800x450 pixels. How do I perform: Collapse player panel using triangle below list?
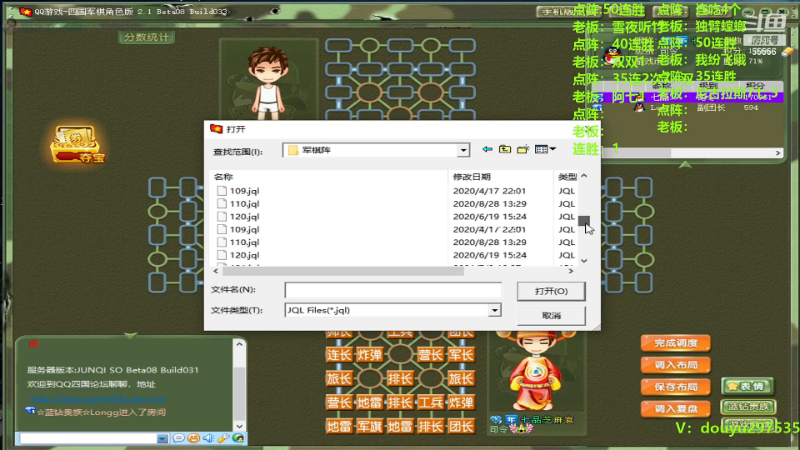point(685,164)
